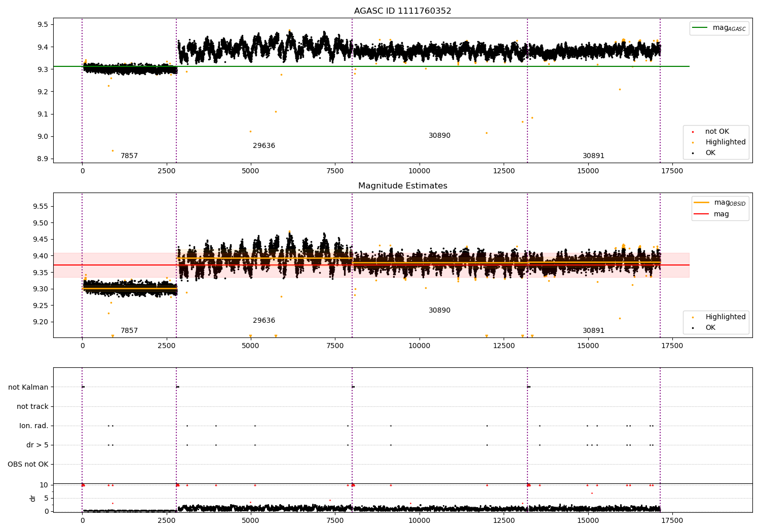Screen dimensions: 760x532
Task: Click the 10 tick on the dr axis
Action: (x=44, y=485)
